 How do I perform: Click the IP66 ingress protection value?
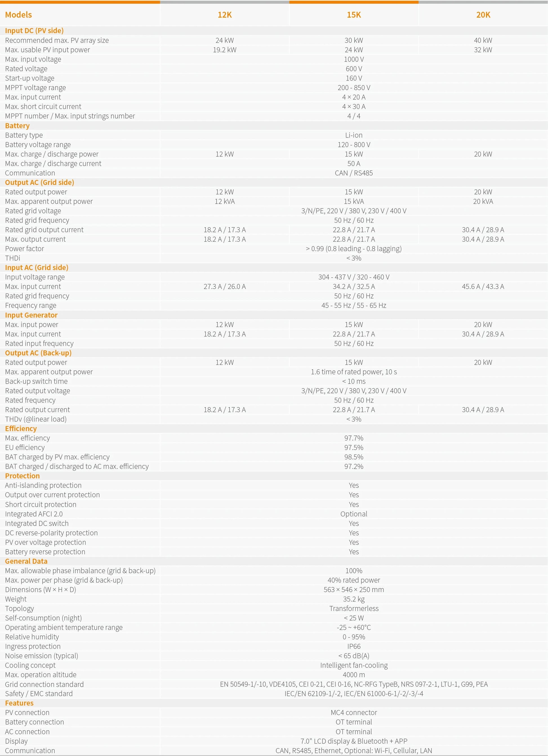point(354,646)
